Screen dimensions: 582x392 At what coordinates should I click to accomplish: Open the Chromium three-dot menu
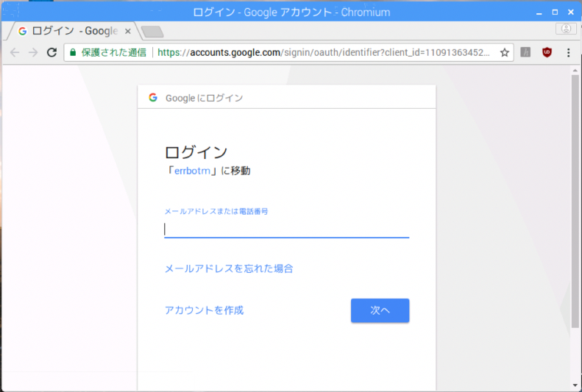tap(568, 52)
